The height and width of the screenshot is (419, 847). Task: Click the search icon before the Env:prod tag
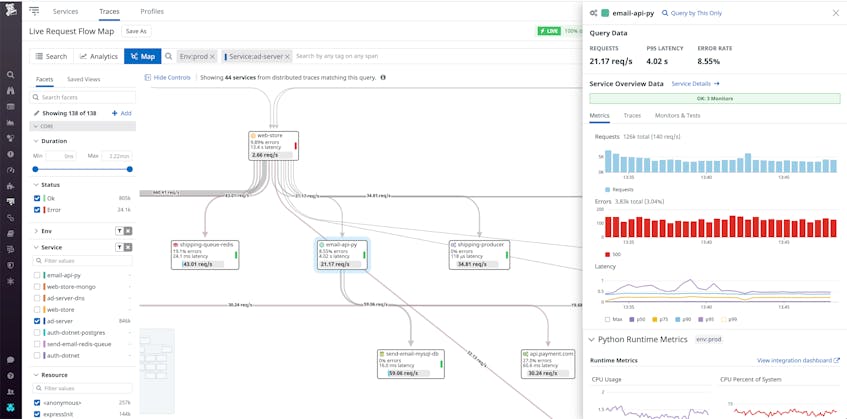[x=169, y=56]
